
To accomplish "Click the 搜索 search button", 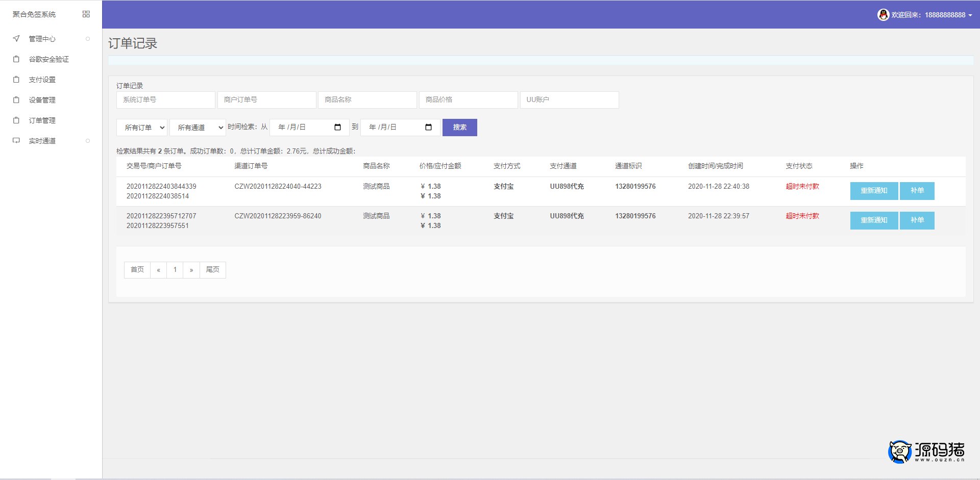I will [459, 128].
